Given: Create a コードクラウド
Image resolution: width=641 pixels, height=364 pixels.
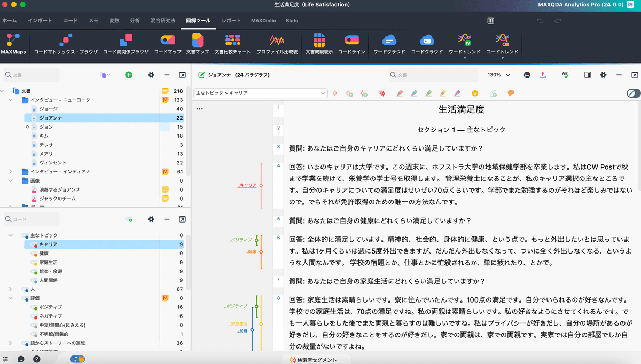Looking at the screenshot, I should pyautogui.click(x=427, y=43).
